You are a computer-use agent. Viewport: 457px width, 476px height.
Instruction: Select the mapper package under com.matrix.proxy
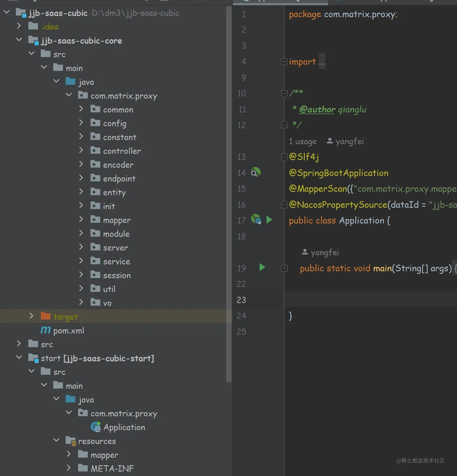click(x=117, y=220)
